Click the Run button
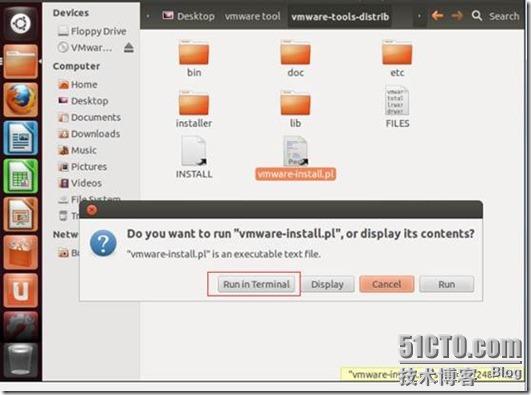The width and height of the screenshot is (531, 395). click(x=446, y=284)
